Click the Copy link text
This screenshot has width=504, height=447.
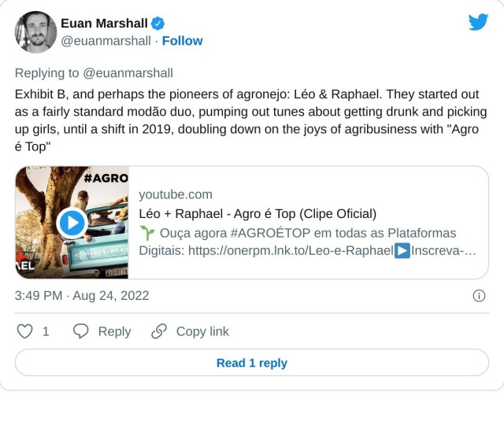point(202,331)
